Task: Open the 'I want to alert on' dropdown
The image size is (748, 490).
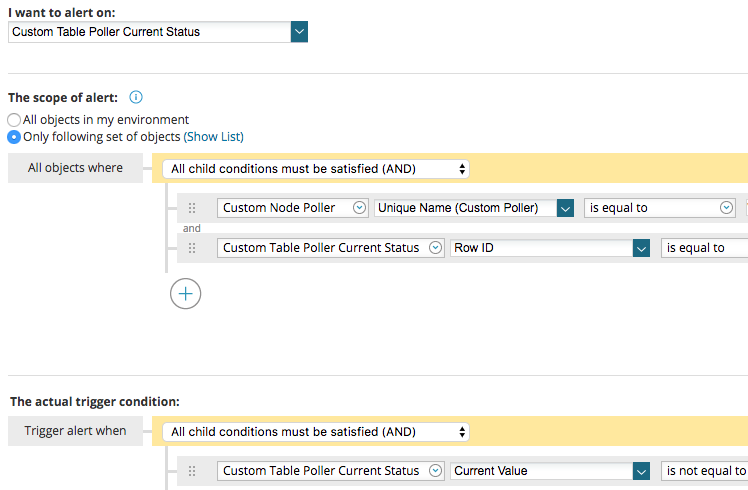Action: pyautogui.click(x=299, y=32)
